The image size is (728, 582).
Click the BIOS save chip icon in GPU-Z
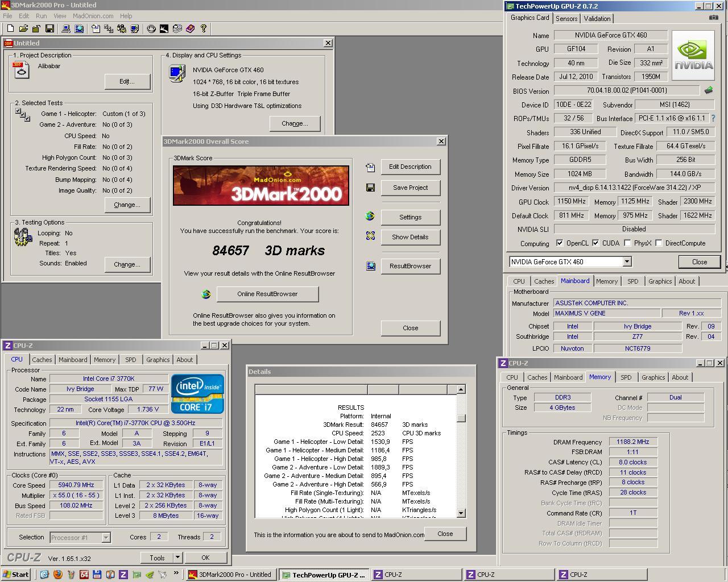point(709,90)
